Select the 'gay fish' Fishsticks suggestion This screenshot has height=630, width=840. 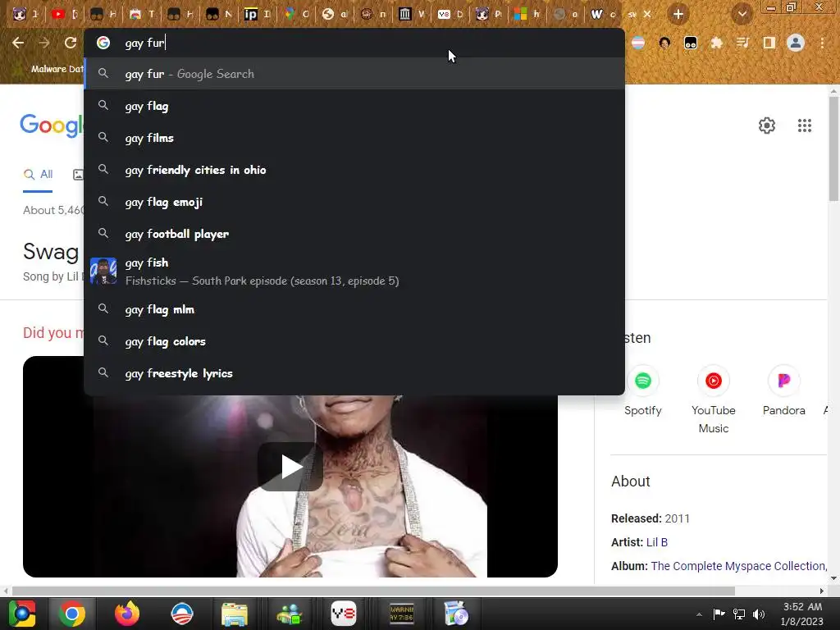354,272
